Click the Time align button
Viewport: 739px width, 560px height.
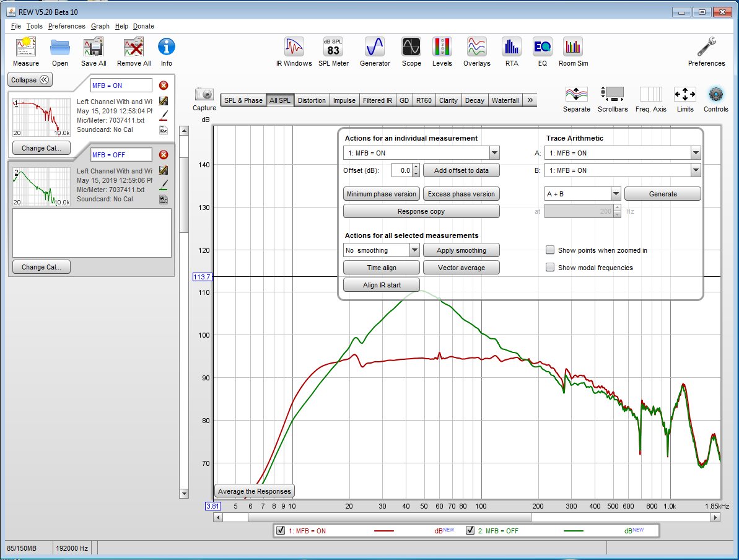coord(382,268)
